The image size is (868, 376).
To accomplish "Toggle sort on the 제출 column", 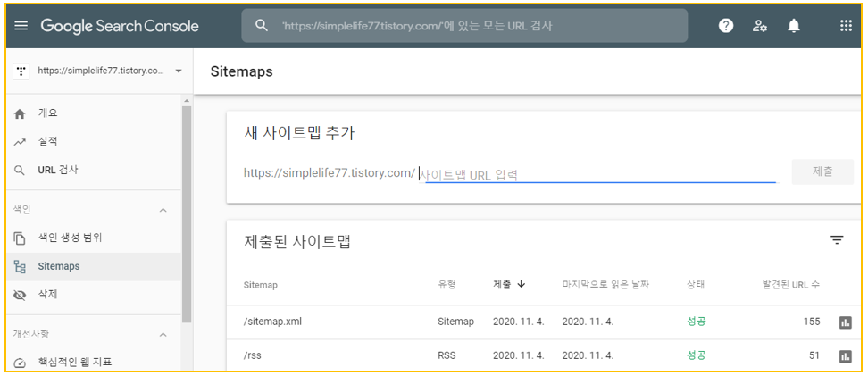I will [509, 285].
